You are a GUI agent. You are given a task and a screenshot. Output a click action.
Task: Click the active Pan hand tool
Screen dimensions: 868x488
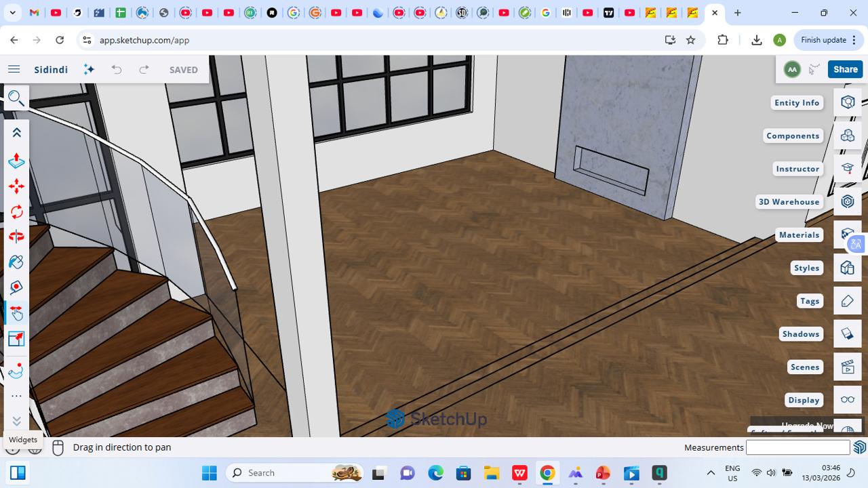click(x=16, y=313)
